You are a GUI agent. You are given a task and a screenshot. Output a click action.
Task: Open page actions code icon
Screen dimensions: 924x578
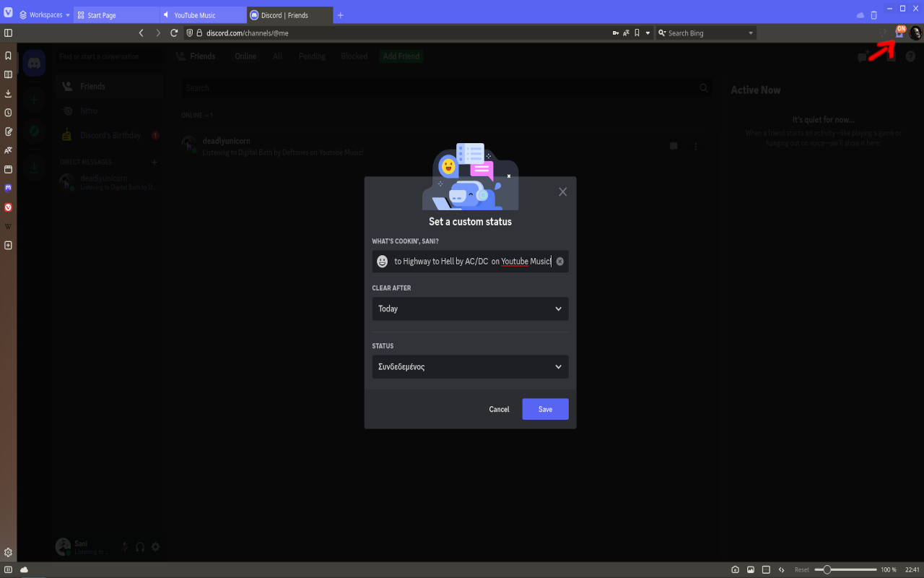pyautogui.click(x=781, y=569)
